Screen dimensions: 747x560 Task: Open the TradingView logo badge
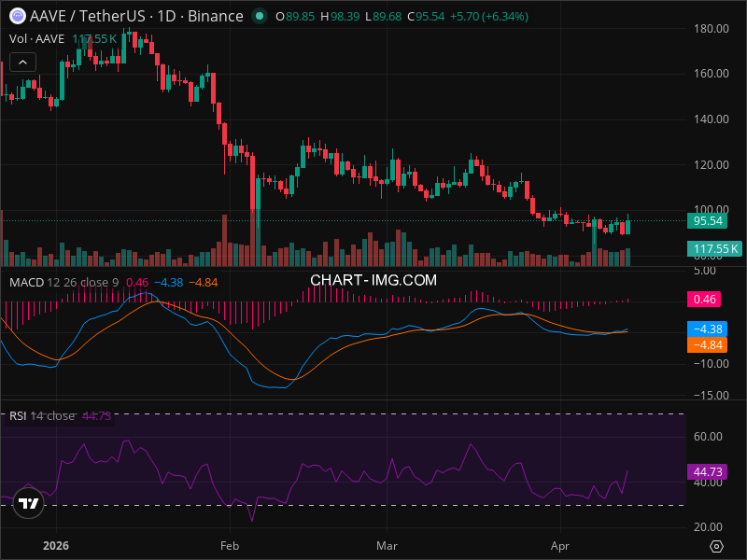click(x=29, y=503)
